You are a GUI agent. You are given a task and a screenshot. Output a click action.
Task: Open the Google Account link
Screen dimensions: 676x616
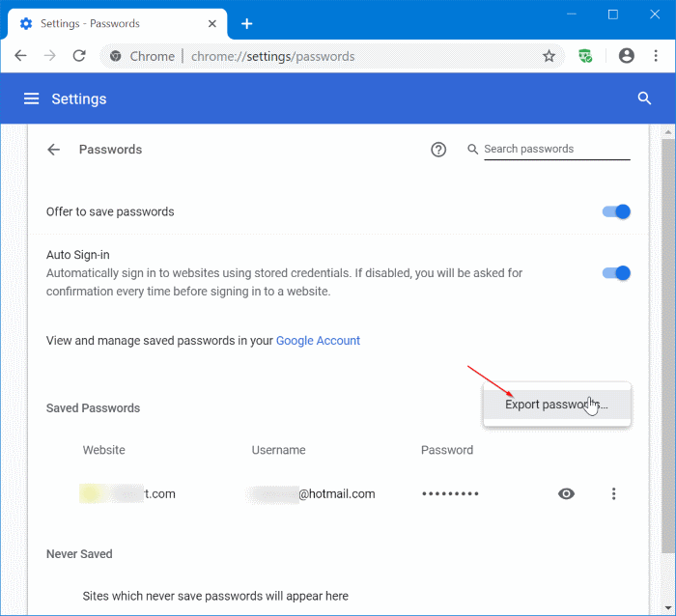pyautogui.click(x=318, y=341)
